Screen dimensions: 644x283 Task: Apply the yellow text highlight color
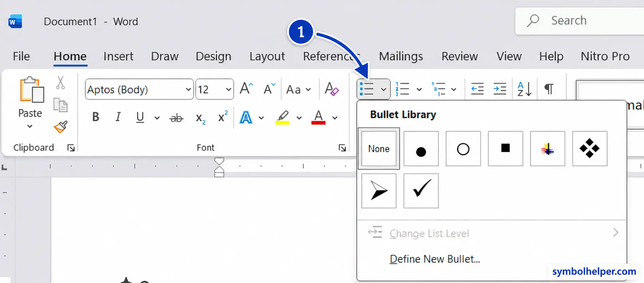pos(282,117)
